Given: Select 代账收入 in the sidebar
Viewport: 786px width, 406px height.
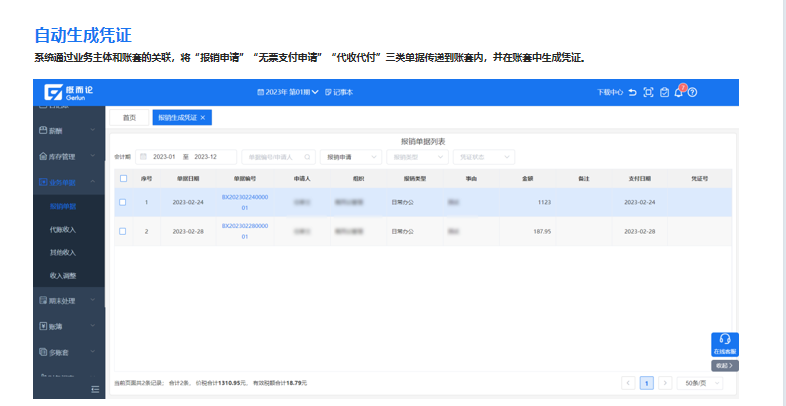Looking at the screenshot, I should tap(63, 229).
